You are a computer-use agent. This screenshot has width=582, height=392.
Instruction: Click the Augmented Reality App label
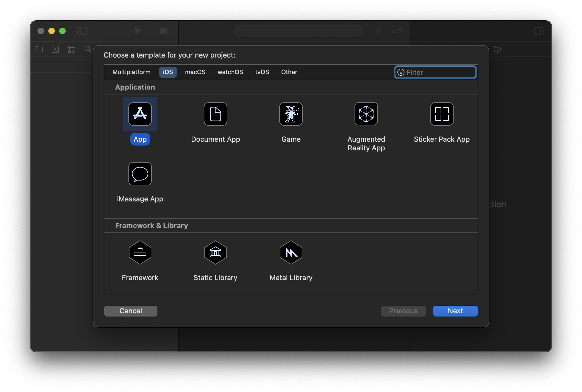point(366,144)
